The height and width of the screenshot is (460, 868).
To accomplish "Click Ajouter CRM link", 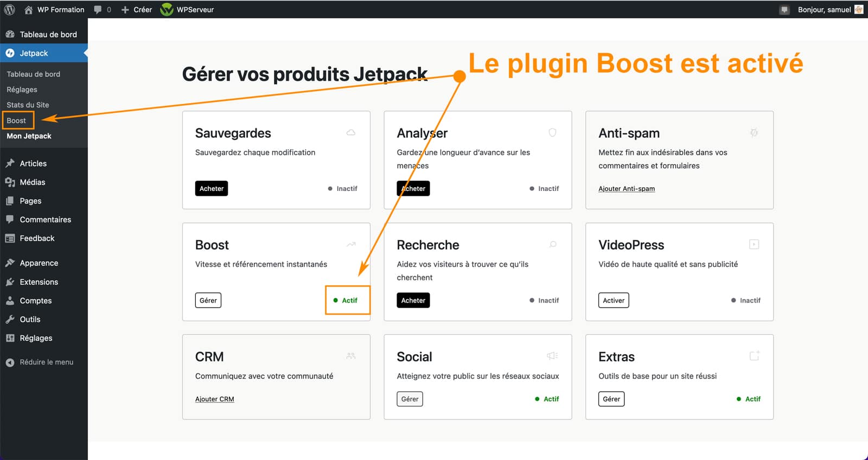I will click(x=215, y=399).
